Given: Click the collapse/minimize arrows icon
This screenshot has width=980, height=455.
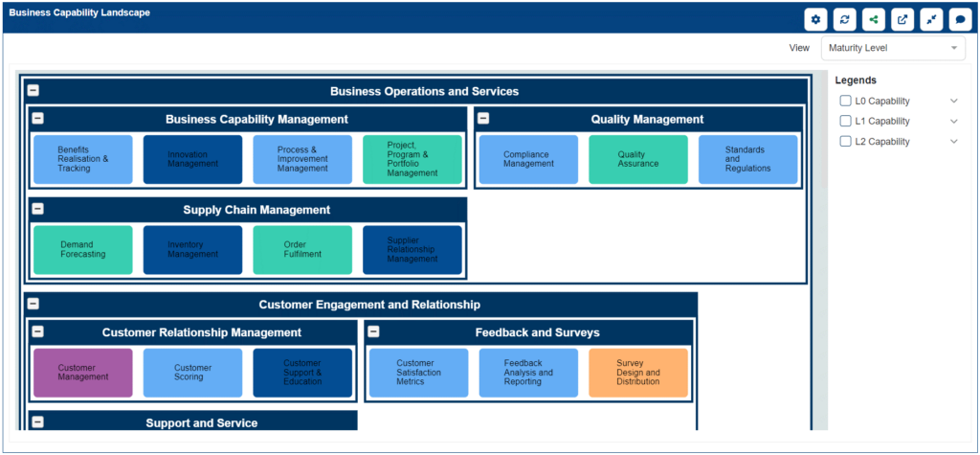Looking at the screenshot, I should click(x=931, y=19).
